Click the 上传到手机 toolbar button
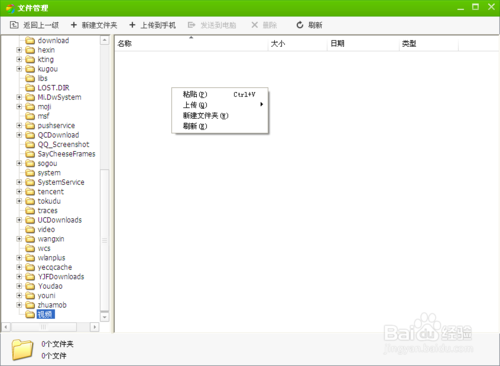Viewport: 500px width, 366px height. click(x=152, y=25)
